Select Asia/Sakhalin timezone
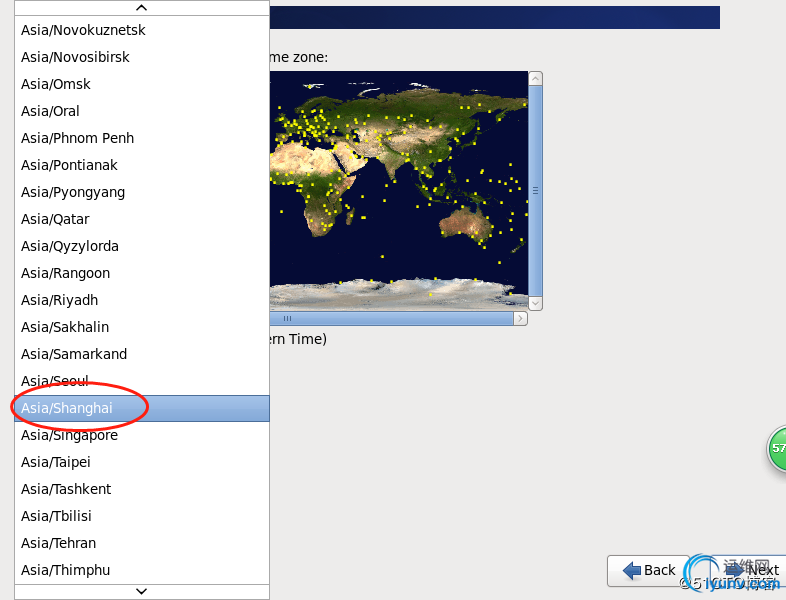The width and height of the screenshot is (786, 600). tap(142, 327)
